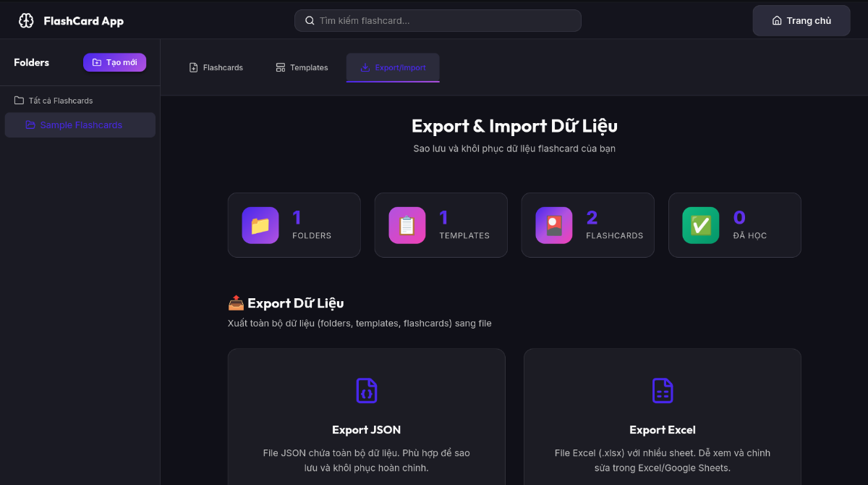
Task: Click the green checkmark learned icon
Action: [701, 225]
